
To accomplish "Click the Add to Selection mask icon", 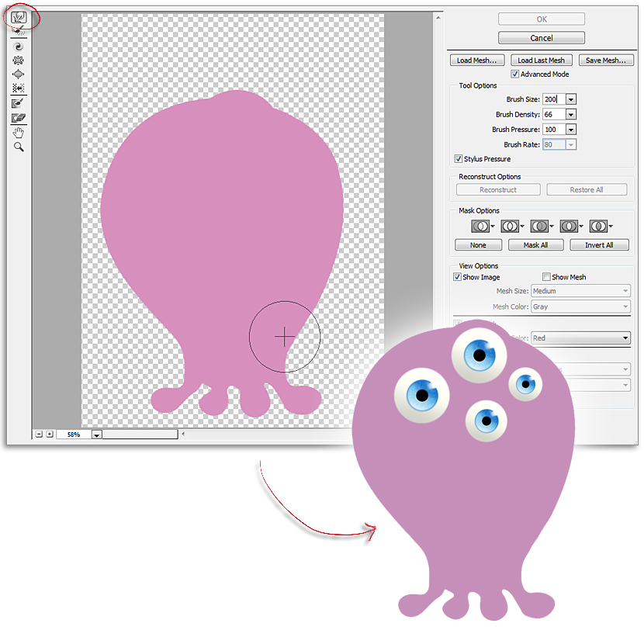I will (x=510, y=227).
